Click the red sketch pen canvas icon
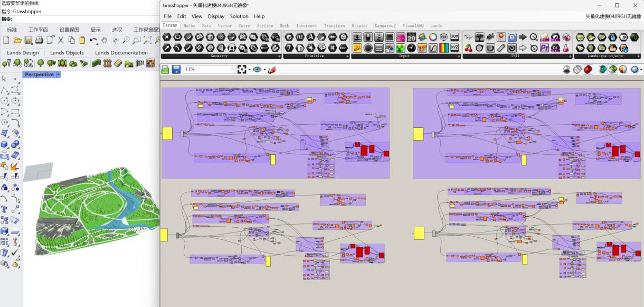 [x=272, y=70]
